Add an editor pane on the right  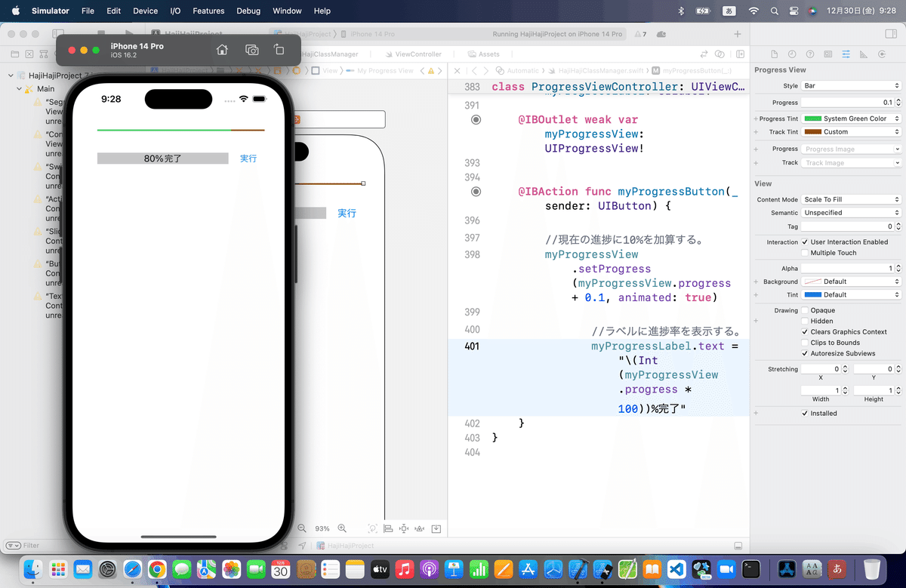[741, 54]
